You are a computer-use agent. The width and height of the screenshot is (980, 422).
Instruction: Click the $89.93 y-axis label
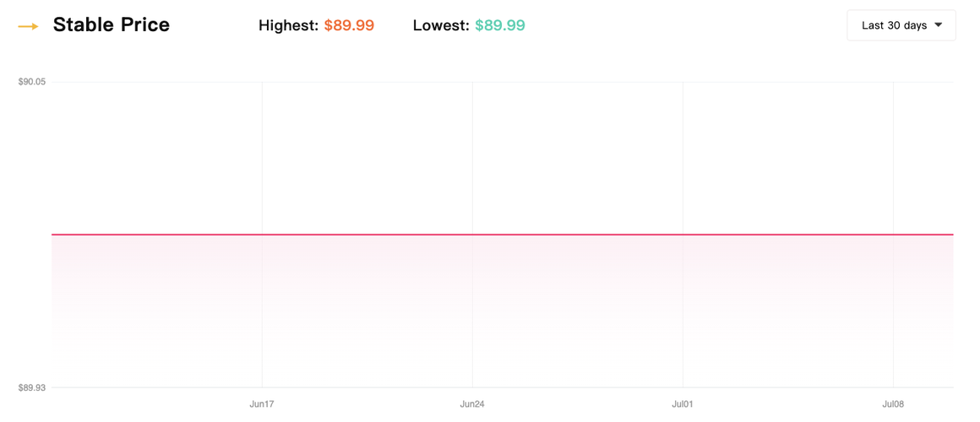(x=32, y=387)
